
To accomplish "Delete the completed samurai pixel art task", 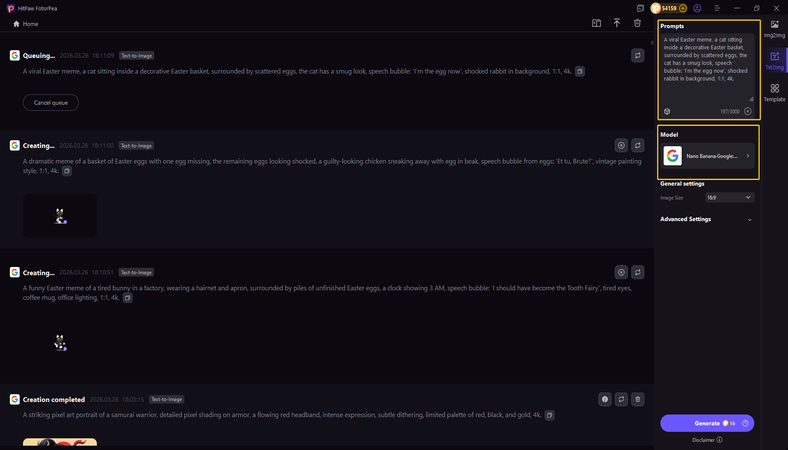I will 637,399.
